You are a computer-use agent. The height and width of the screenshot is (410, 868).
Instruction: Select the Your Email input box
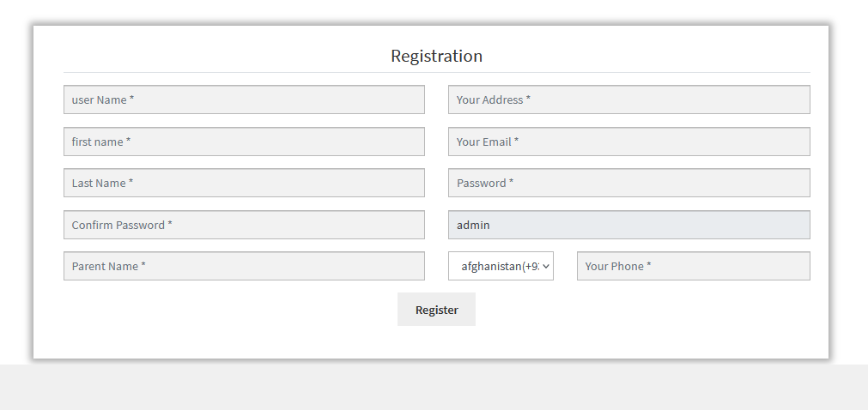(628, 142)
